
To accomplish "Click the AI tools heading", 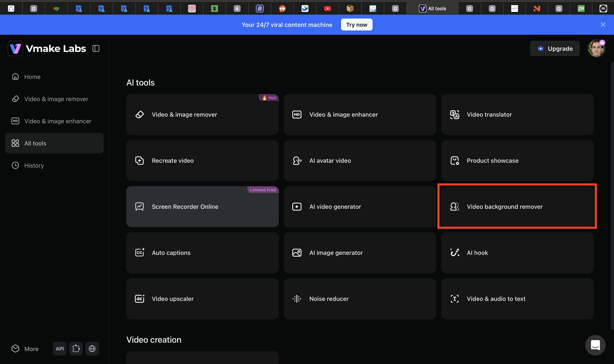I will pyautogui.click(x=141, y=83).
